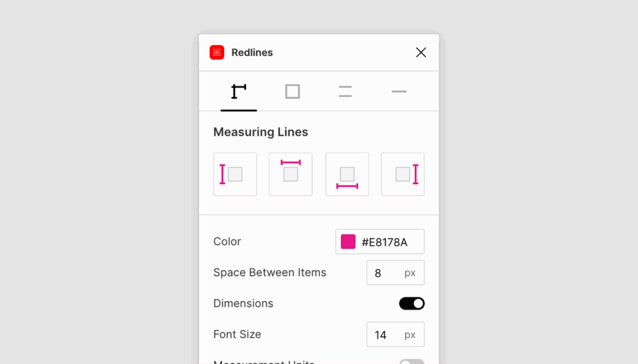The width and height of the screenshot is (638, 364).
Task: Close the Redlines plugin panel
Action: coord(421,52)
